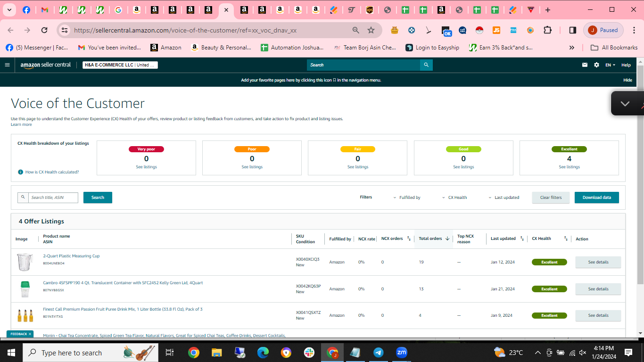This screenshot has height=362, width=644.
Task: Open a new browser tab
Action: point(547,10)
